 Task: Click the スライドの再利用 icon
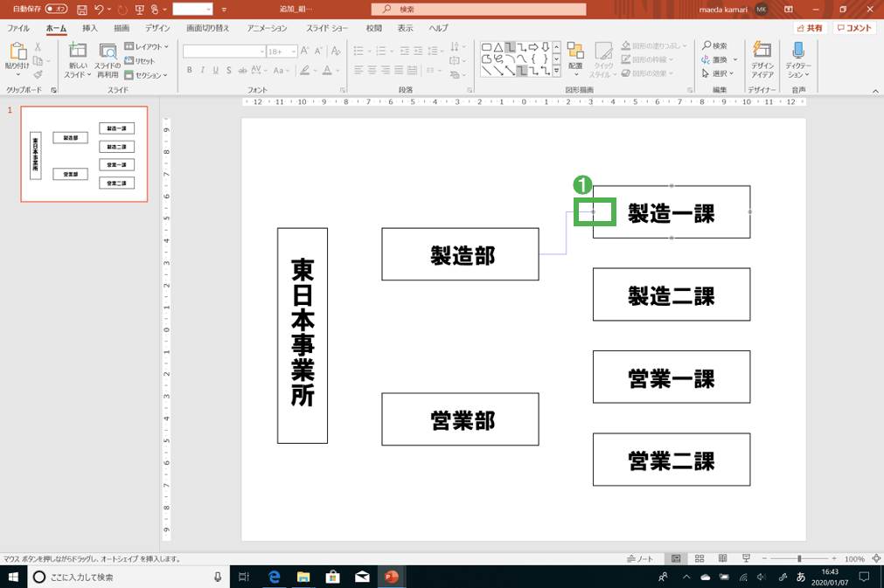pyautogui.click(x=108, y=52)
